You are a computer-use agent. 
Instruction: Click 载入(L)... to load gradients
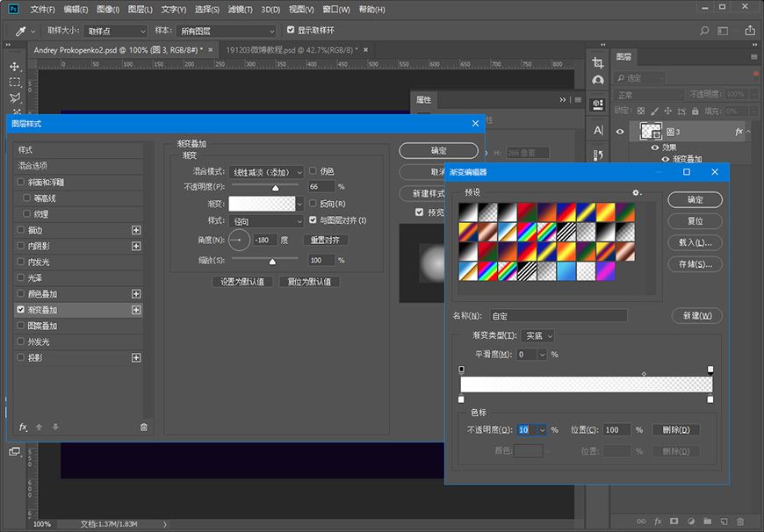click(695, 242)
